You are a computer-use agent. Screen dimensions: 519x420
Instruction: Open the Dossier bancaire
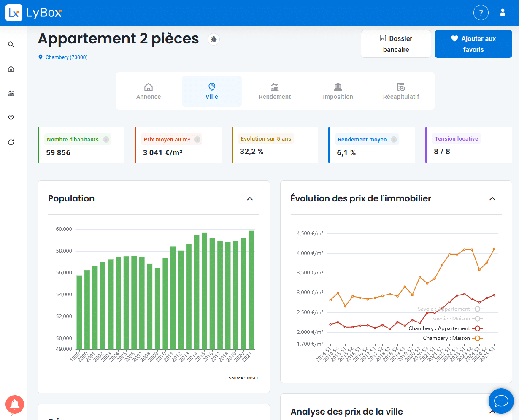pos(395,43)
